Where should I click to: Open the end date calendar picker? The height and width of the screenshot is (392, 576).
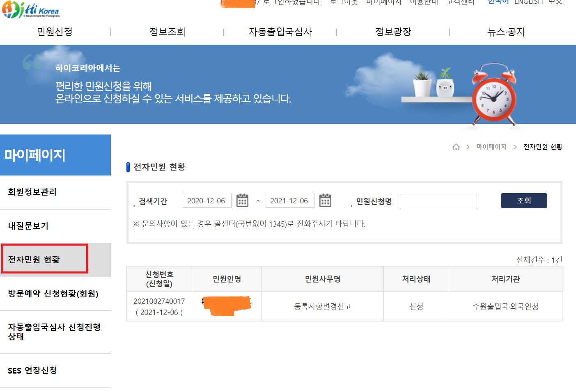pos(325,201)
